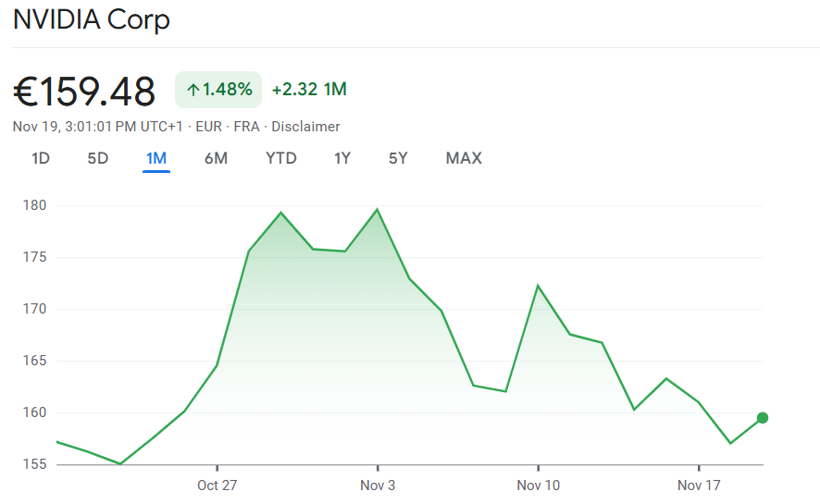Viewport: 820px width, 504px height.
Task: Click the Nov 17 axis label
Action: (699, 486)
